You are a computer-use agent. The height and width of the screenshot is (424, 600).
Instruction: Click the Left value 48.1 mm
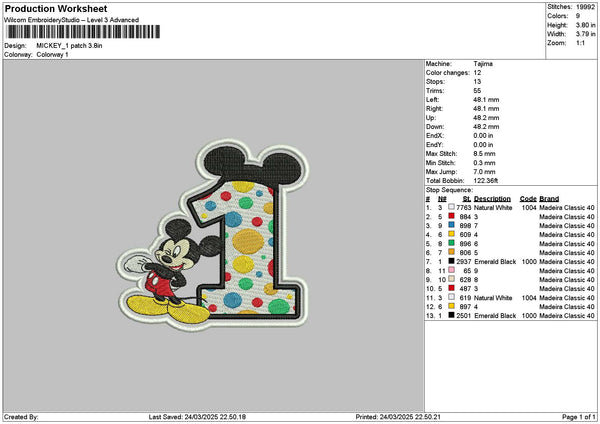pos(486,100)
